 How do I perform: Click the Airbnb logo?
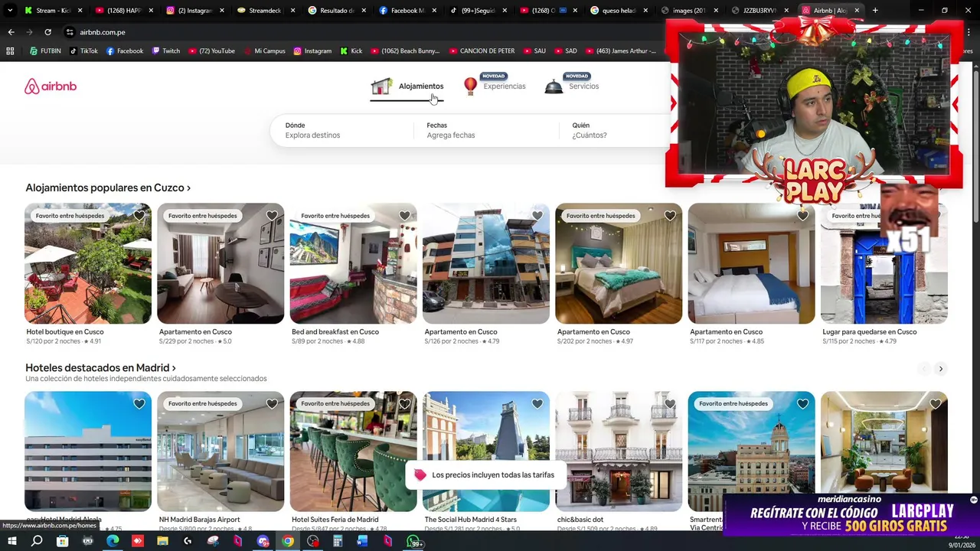click(51, 86)
